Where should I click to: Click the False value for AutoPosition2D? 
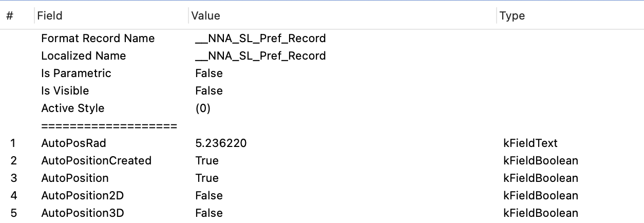(209, 196)
